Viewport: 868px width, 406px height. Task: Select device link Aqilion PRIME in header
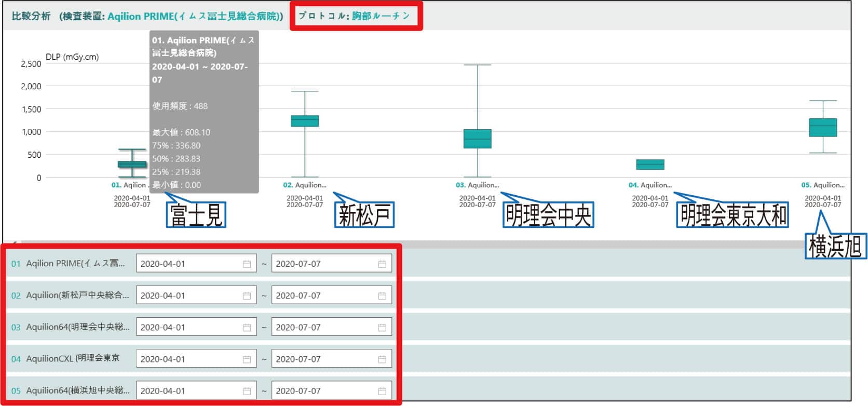[194, 16]
